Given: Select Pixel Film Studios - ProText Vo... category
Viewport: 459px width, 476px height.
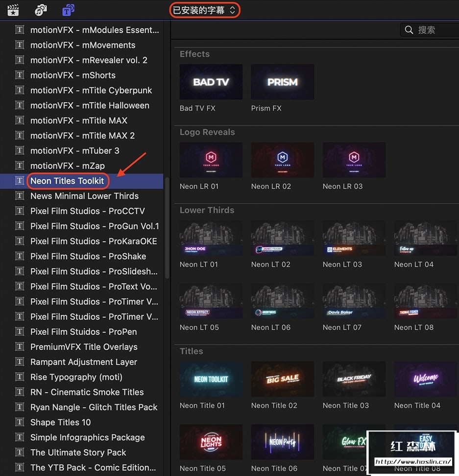Looking at the screenshot, I should coord(82,286).
